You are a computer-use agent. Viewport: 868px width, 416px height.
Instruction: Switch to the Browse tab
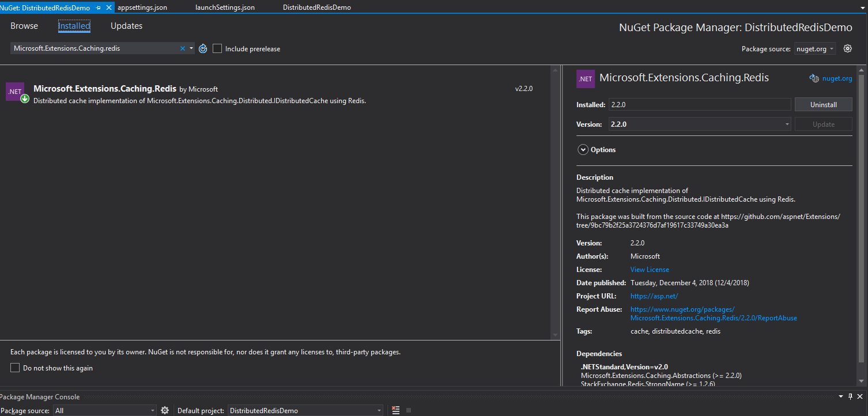coord(24,26)
